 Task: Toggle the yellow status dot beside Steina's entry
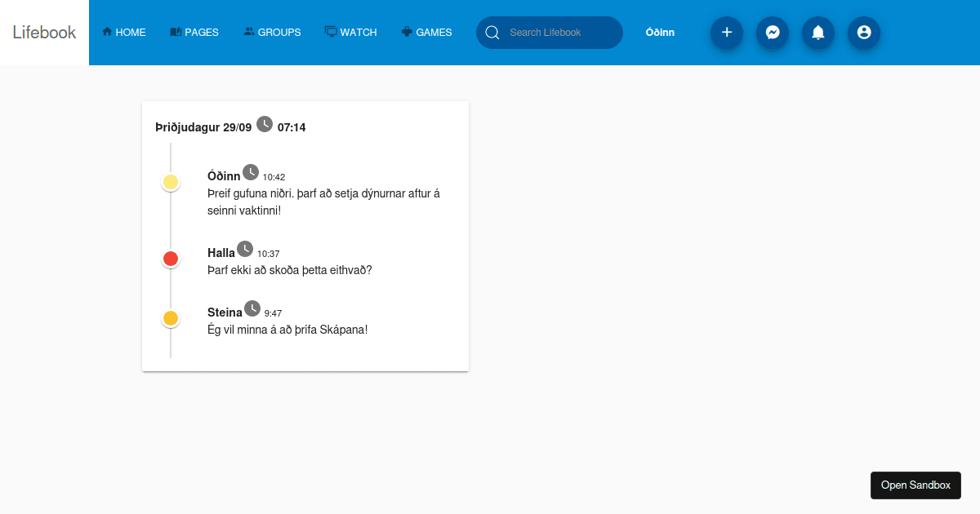pyautogui.click(x=171, y=317)
